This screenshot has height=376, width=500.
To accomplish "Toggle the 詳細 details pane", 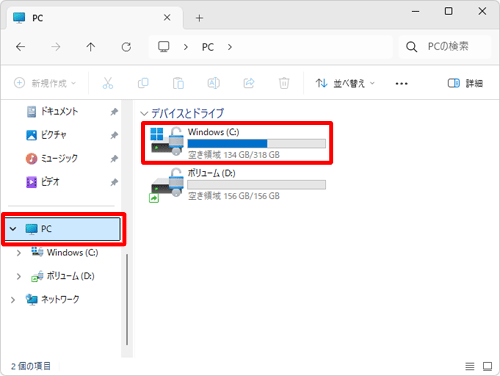I will [465, 83].
